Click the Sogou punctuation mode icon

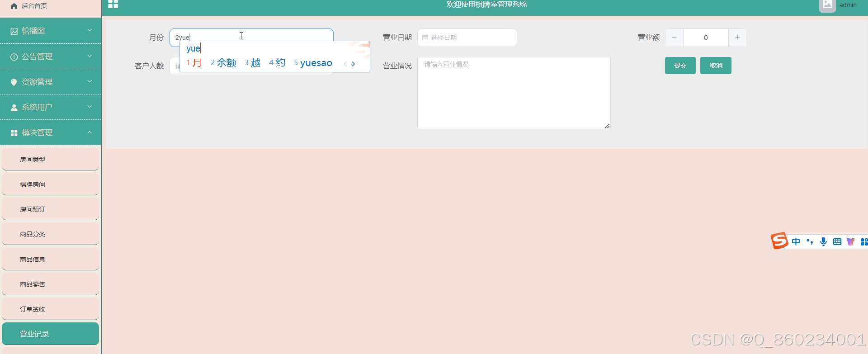click(x=810, y=242)
